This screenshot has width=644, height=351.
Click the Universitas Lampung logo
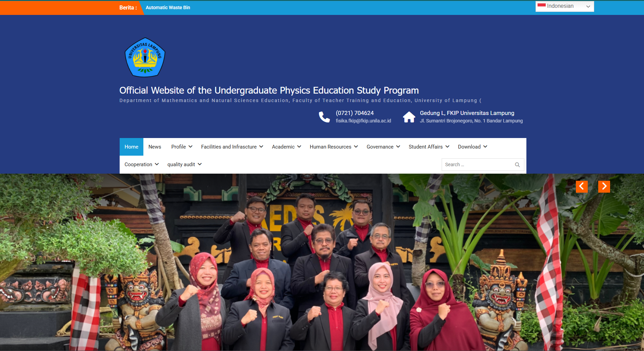coord(145,57)
